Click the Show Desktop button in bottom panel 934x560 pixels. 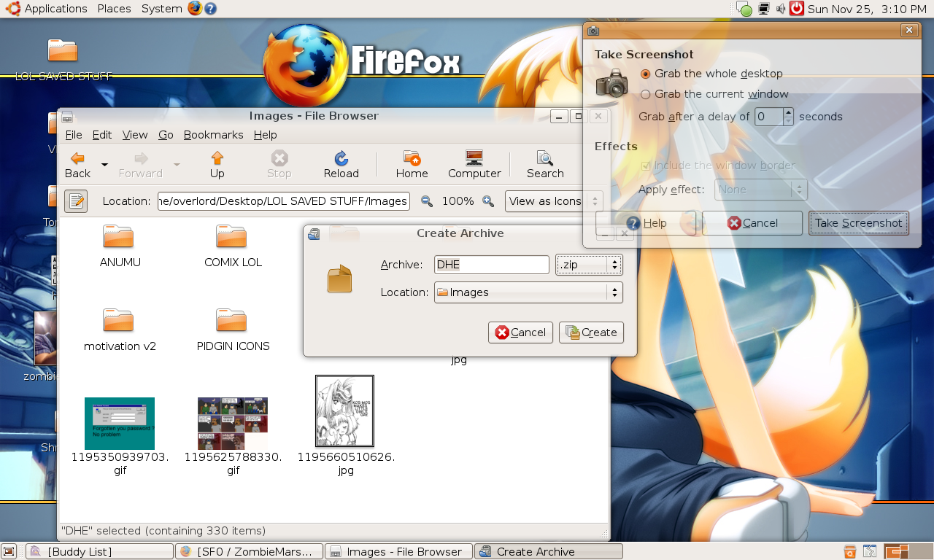pos(9,551)
